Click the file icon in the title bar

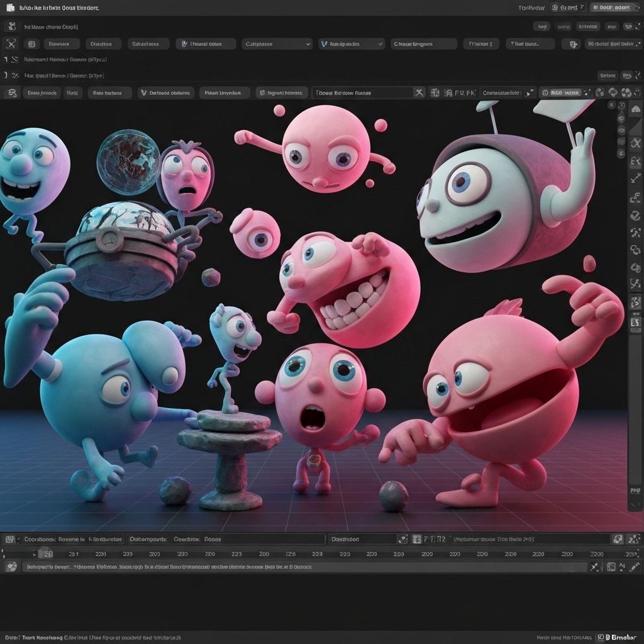[11, 8]
